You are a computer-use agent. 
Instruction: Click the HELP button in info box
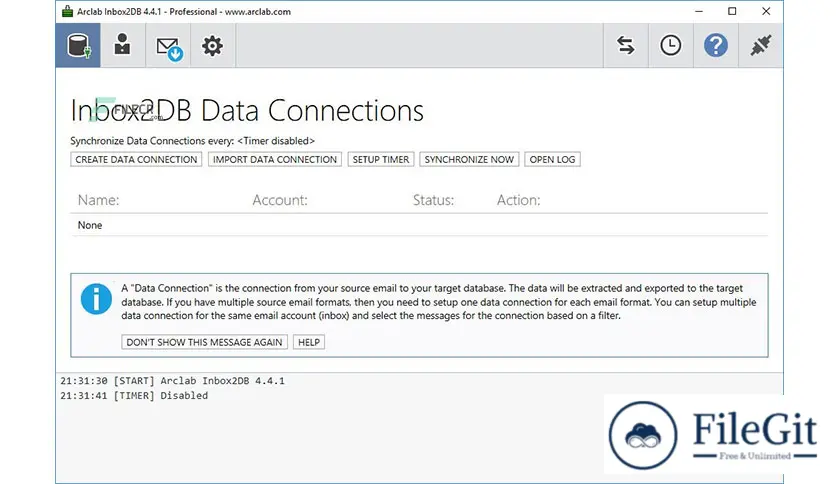[309, 342]
